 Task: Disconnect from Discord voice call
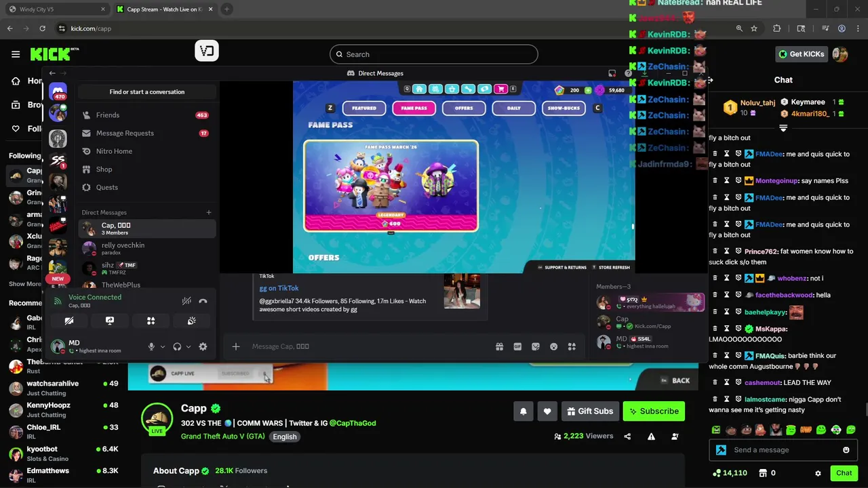(x=203, y=301)
